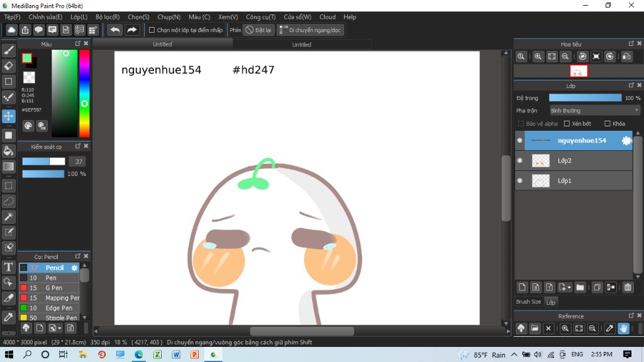Click the 'Đặt lại' reset button
Screen dimensions: 644x362
(x=258, y=30)
